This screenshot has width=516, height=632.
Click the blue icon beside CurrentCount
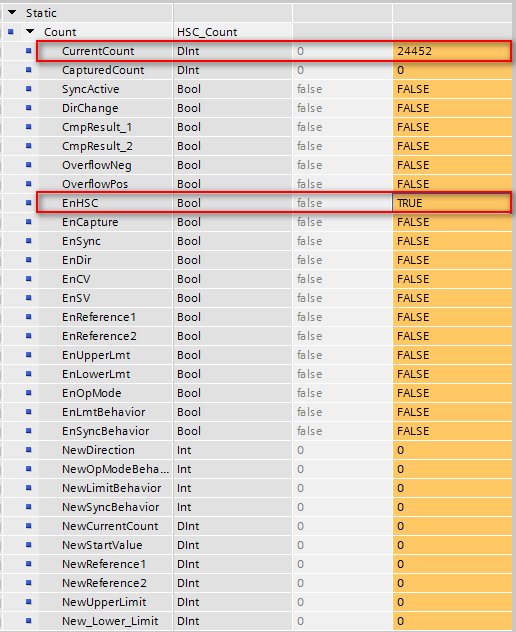point(29,51)
